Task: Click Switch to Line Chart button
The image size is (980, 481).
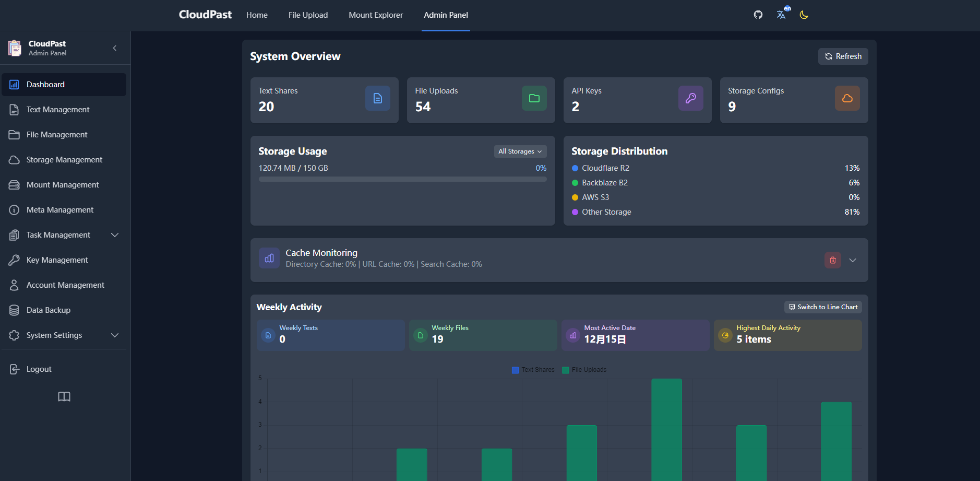Action: tap(823, 307)
